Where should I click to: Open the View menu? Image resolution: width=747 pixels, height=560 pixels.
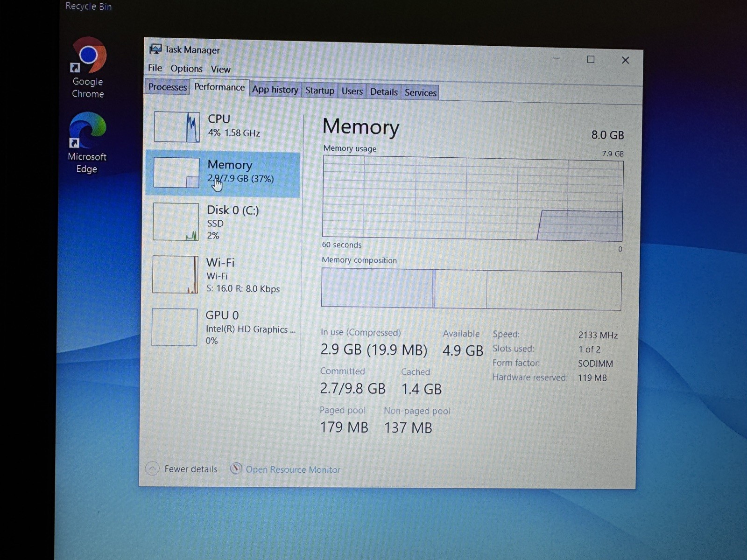(x=220, y=69)
